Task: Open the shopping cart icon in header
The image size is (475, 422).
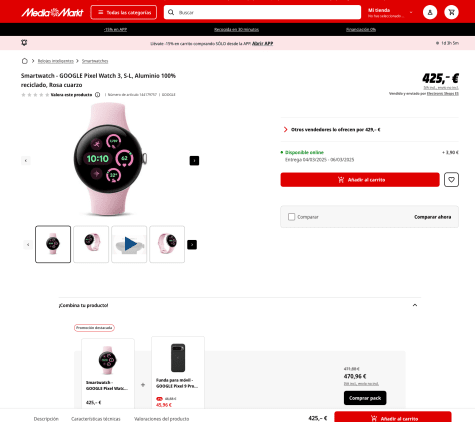Action: [451, 12]
